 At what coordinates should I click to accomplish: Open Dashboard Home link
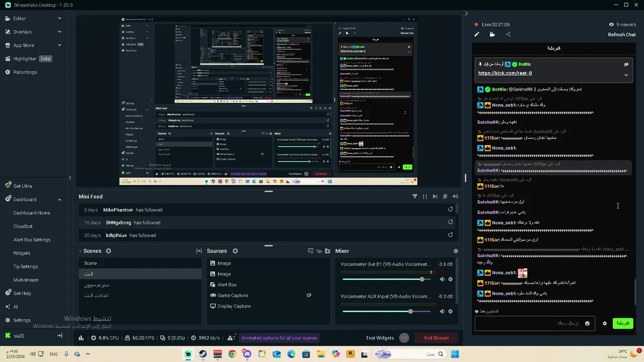point(32,213)
